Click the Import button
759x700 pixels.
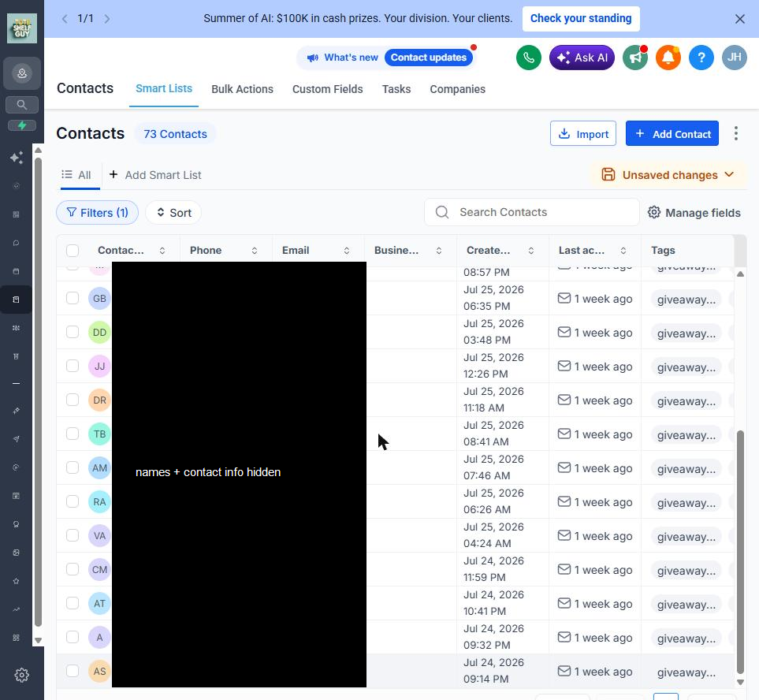pyautogui.click(x=582, y=133)
